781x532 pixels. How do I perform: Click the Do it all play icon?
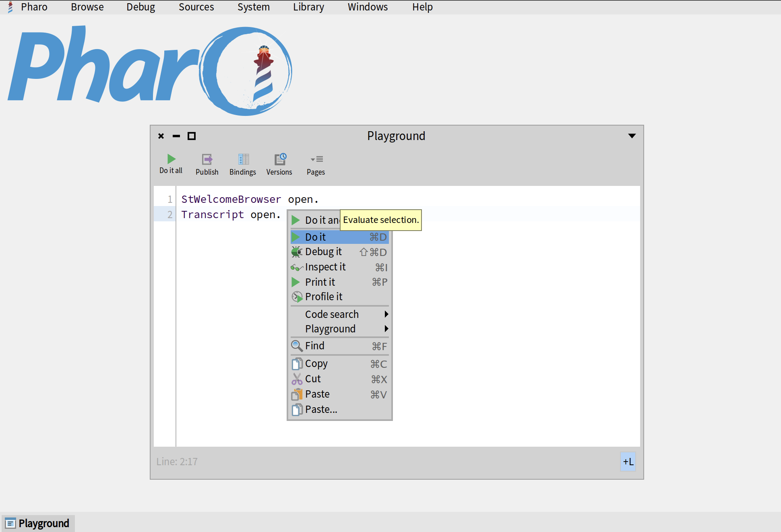[171, 159]
